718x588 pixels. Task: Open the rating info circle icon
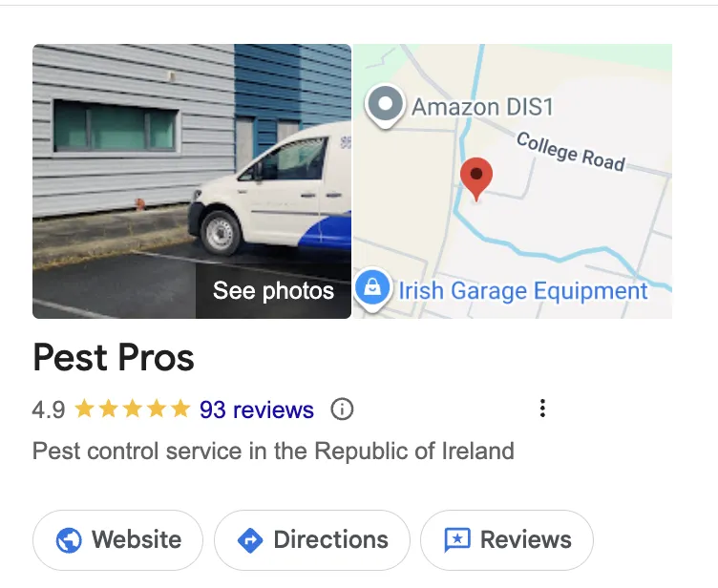(342, 409)
